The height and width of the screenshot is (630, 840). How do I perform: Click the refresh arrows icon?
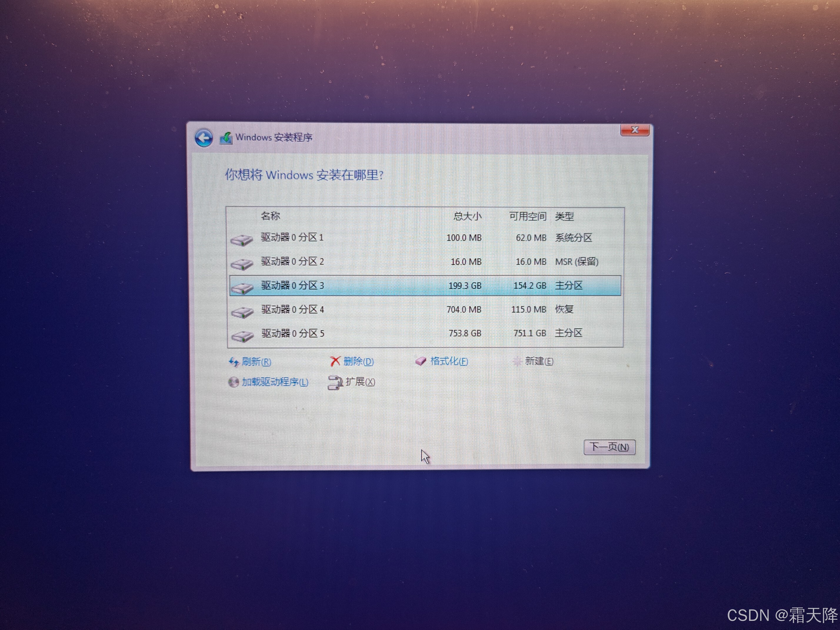click(234, 362)
